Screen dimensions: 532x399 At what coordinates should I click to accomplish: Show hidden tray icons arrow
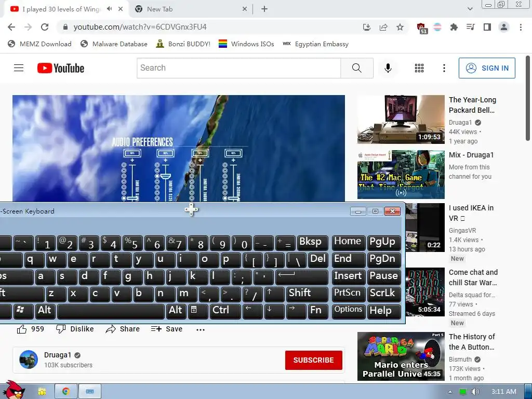click(x=450, y=392)
